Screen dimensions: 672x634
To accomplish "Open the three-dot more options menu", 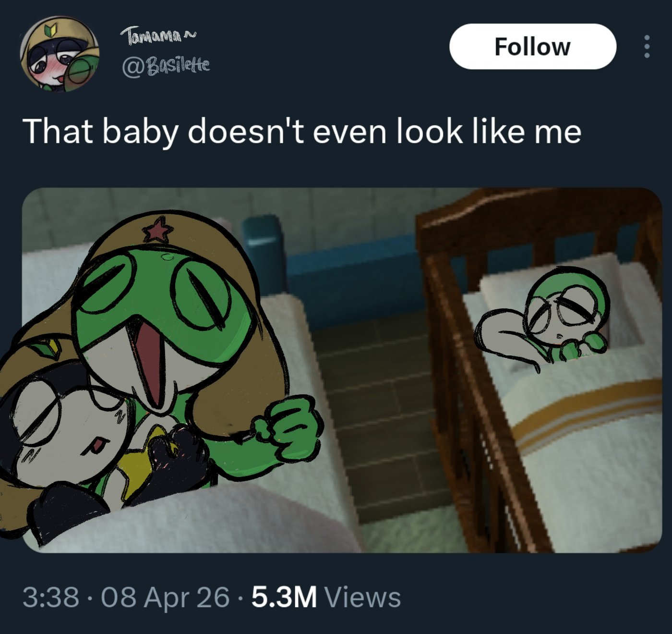I will [x=647, y=47].
